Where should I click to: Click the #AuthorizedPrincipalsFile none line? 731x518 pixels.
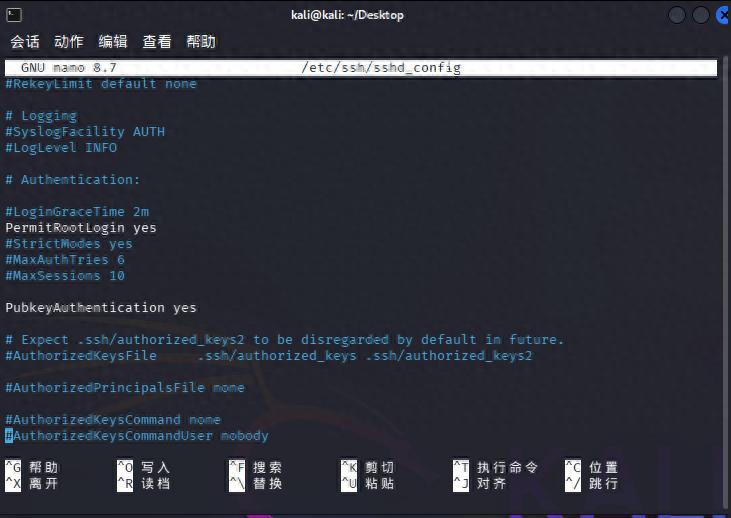[125, 388]
